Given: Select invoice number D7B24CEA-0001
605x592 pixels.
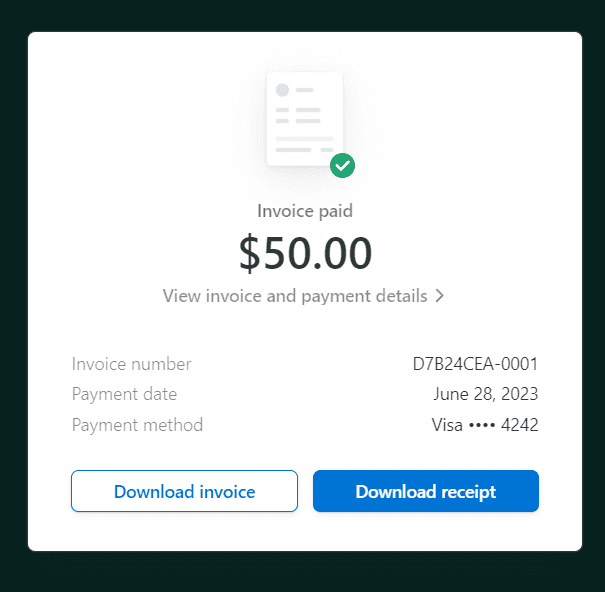Looking at the screenshot, I should click(x=475, y=364).
